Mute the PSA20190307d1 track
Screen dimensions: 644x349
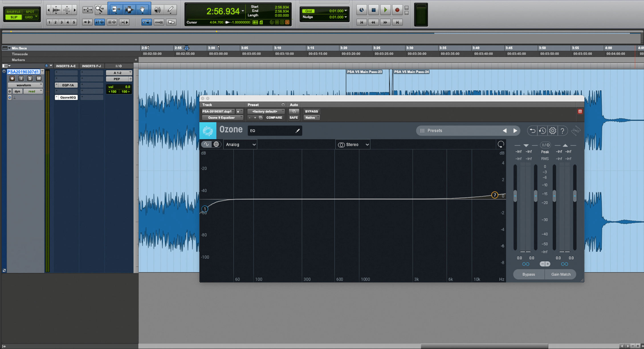[x=39, y=78]
